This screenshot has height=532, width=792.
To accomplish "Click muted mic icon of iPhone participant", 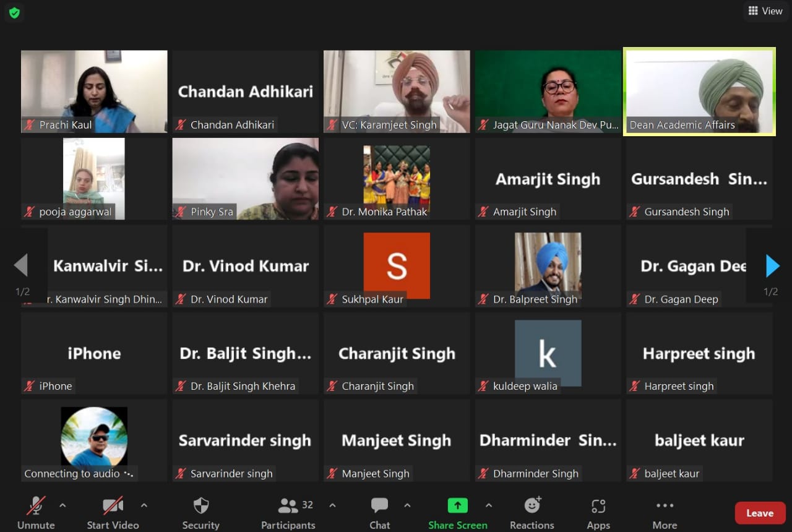I will [29, 387].
